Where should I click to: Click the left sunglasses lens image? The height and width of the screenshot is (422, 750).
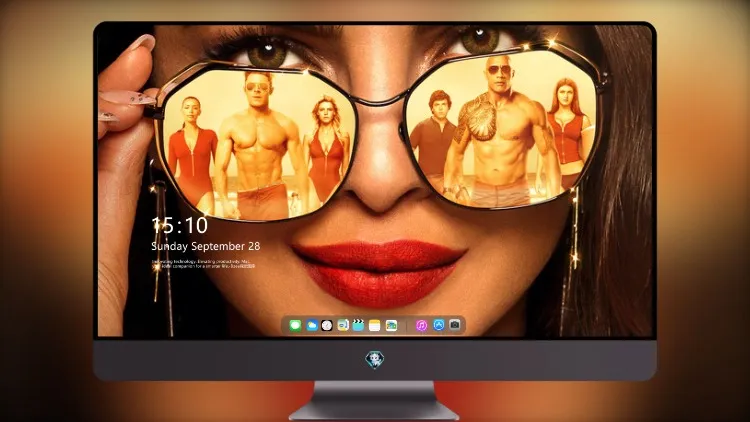coord(259,144)
